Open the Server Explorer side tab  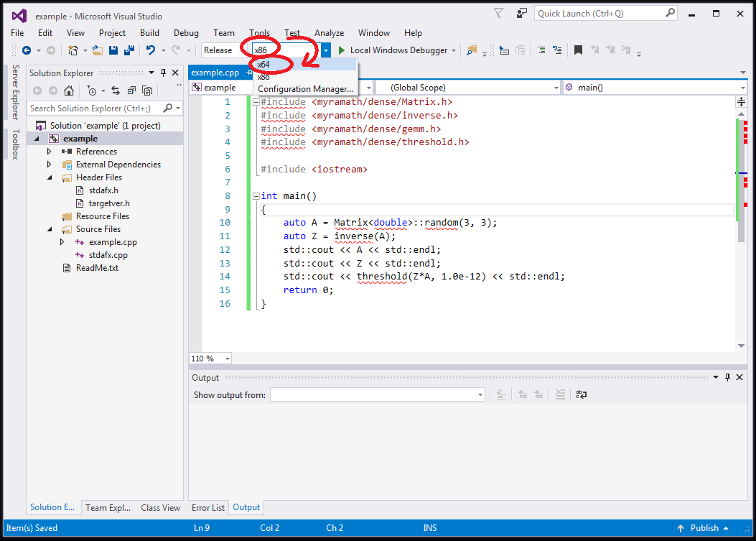[x=15, y=92]
